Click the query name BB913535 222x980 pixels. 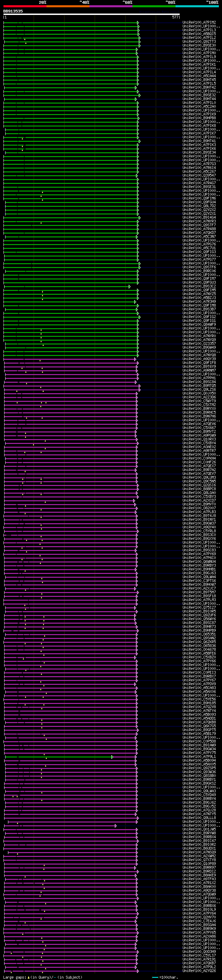click(13, 11)
